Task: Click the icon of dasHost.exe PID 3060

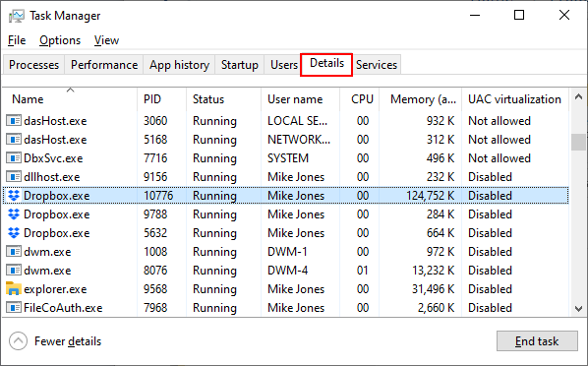Action: pos(14,121)
